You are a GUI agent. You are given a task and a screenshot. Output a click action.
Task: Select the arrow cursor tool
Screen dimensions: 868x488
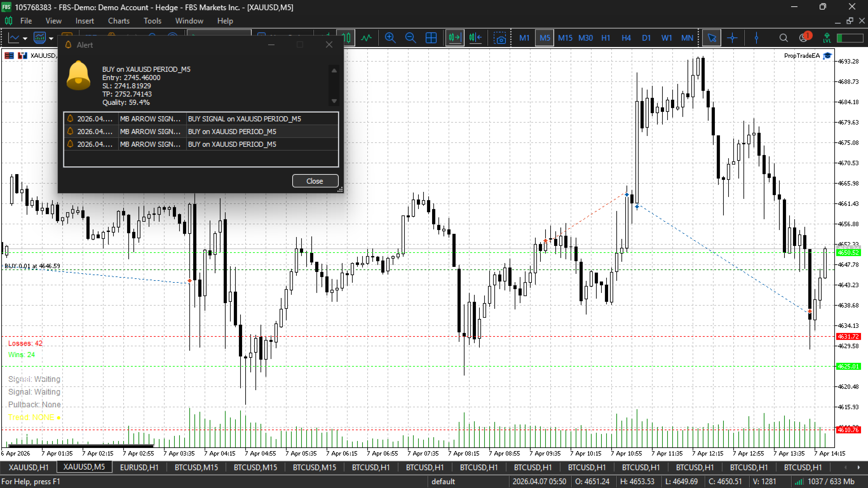tap(712, 37)
